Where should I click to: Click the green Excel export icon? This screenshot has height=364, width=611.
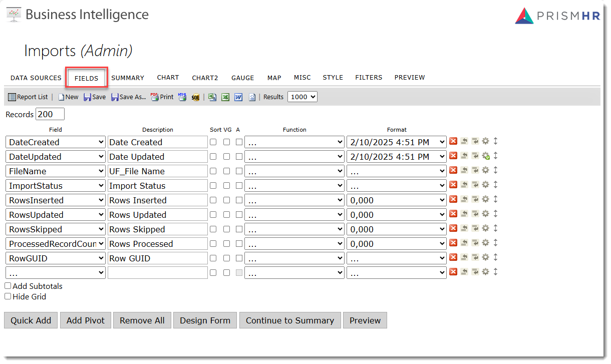(x=225, y=97)
